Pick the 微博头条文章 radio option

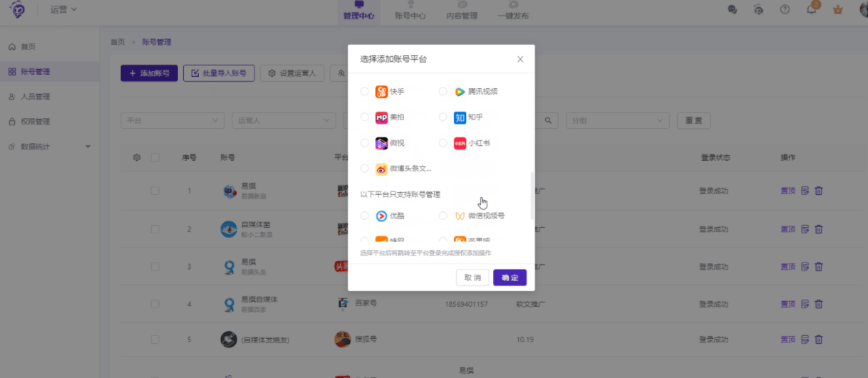coord(365,169)
